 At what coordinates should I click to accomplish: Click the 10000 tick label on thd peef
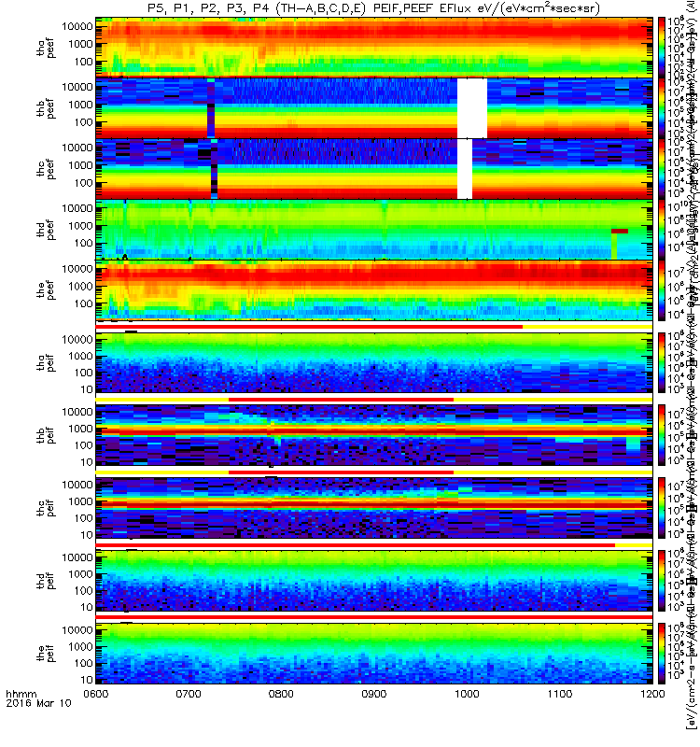77,208
